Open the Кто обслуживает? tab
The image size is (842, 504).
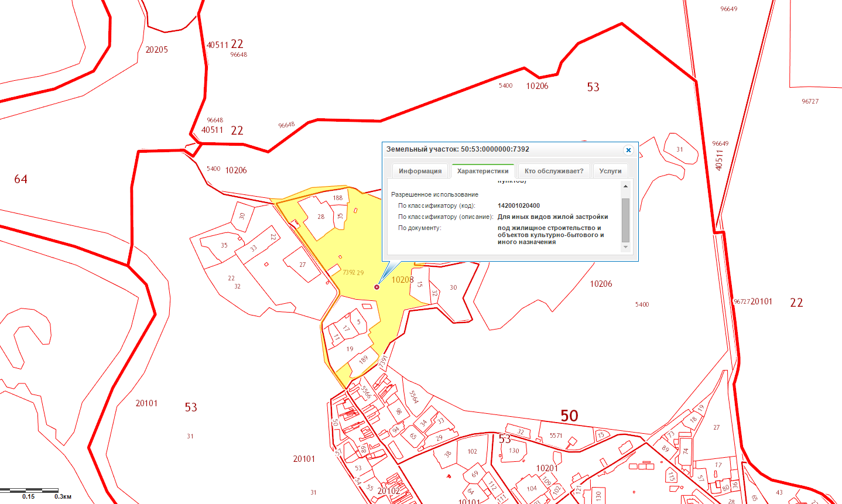point(554,171)
